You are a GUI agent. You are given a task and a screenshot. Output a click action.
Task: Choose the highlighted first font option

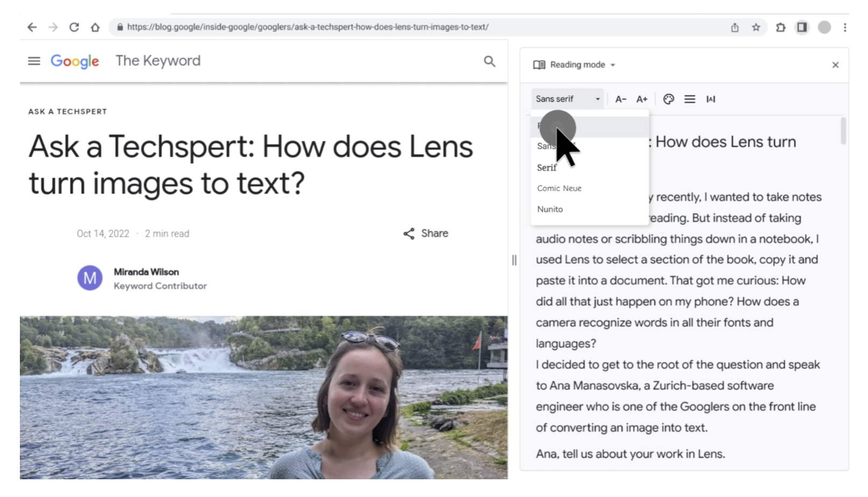click(590, 127)
